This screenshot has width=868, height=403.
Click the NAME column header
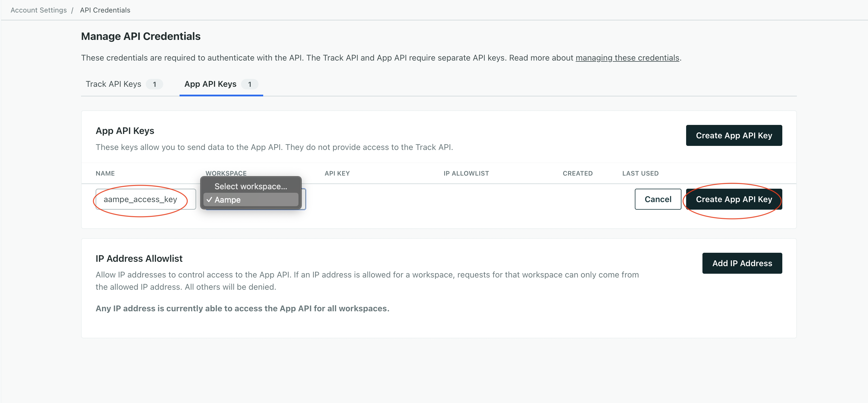click(x=105, y=173)
